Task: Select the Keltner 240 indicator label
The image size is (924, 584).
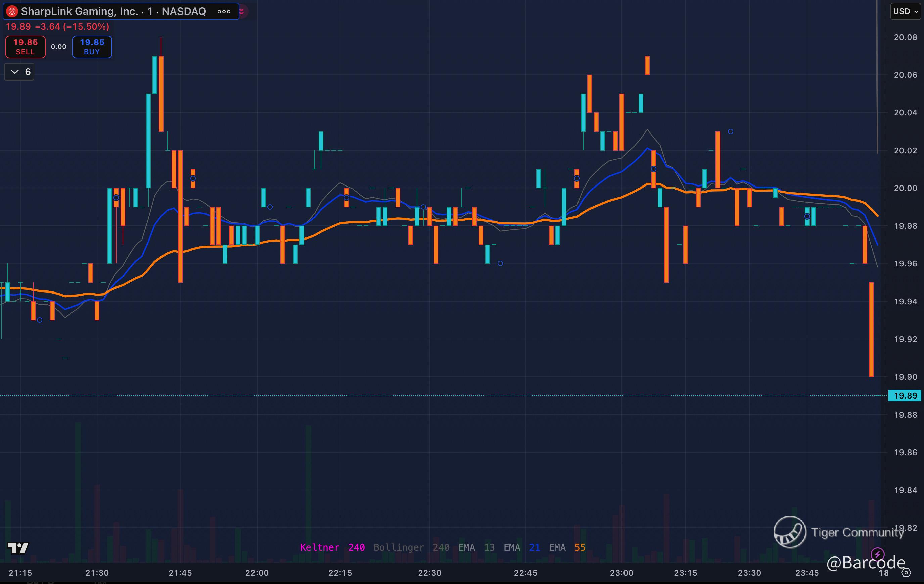Action: pos(332,547)
